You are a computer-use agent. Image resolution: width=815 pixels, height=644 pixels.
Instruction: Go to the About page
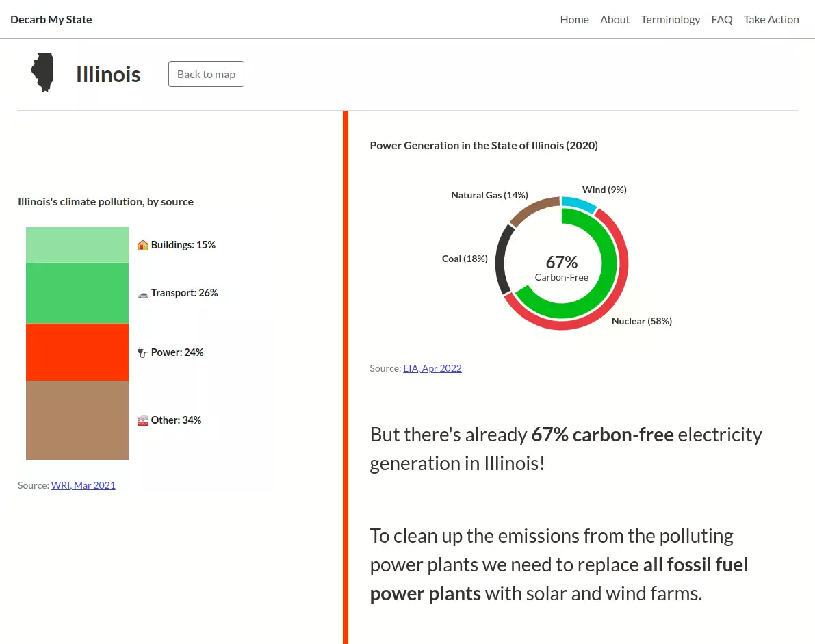(615, 19)
